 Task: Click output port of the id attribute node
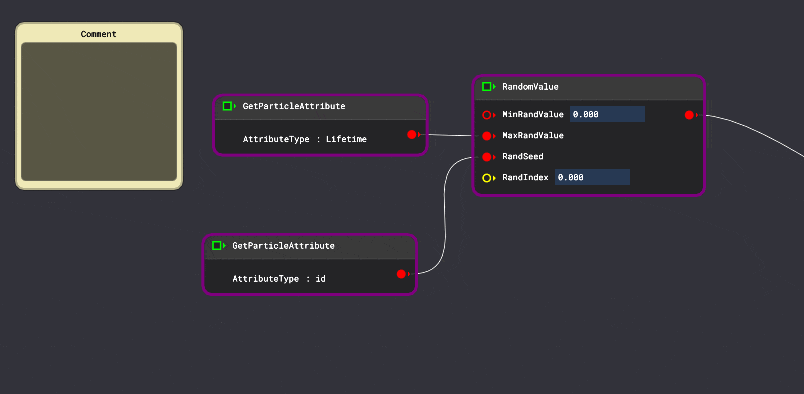coord(403,274)
